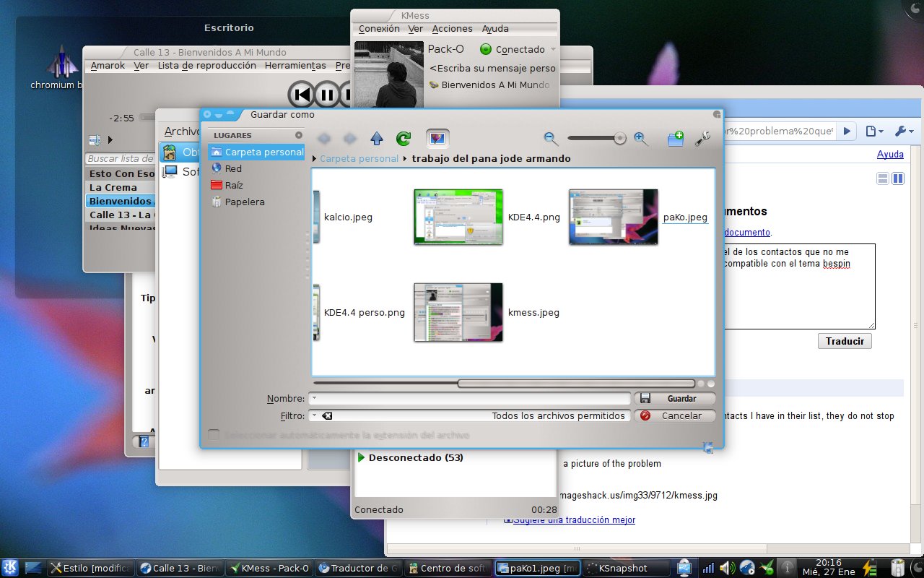Open the Nombre field history dropdown arrow

(315, 398)
